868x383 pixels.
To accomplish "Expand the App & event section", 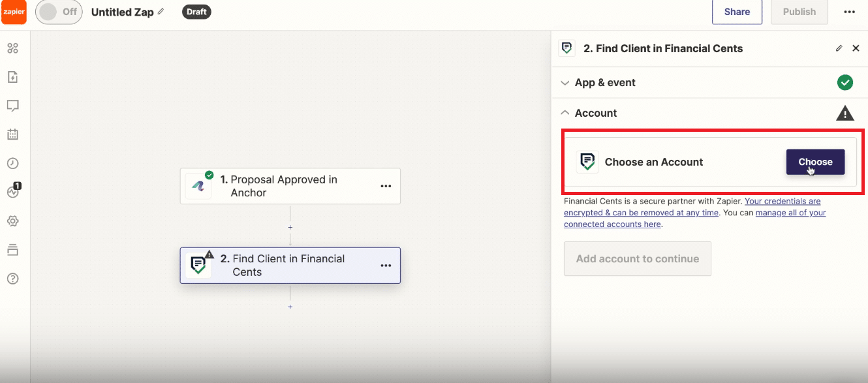I will click(x=709, y=83).
